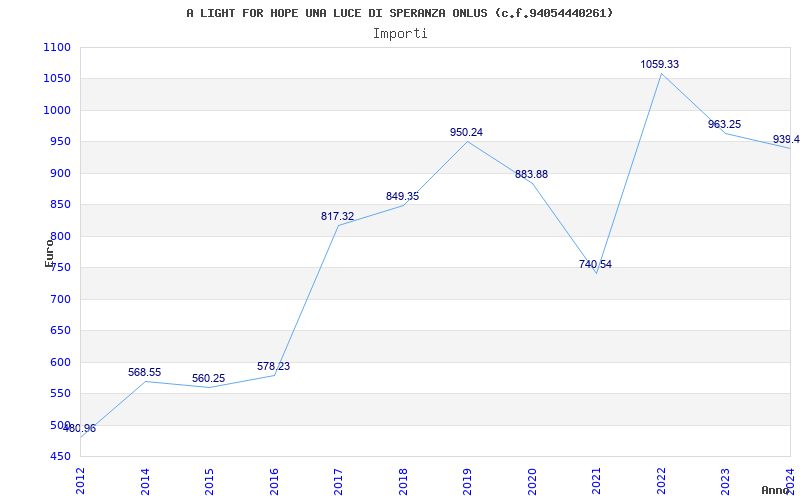Click x-axis year 2018
800x500 pixels.
pos(403,481)
